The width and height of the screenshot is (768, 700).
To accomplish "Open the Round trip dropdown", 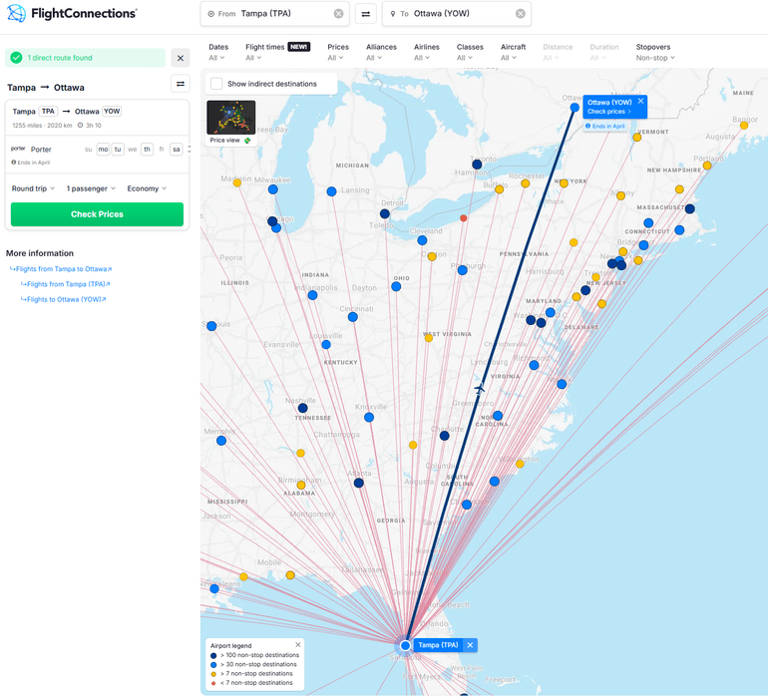I will tap(33, 188).
